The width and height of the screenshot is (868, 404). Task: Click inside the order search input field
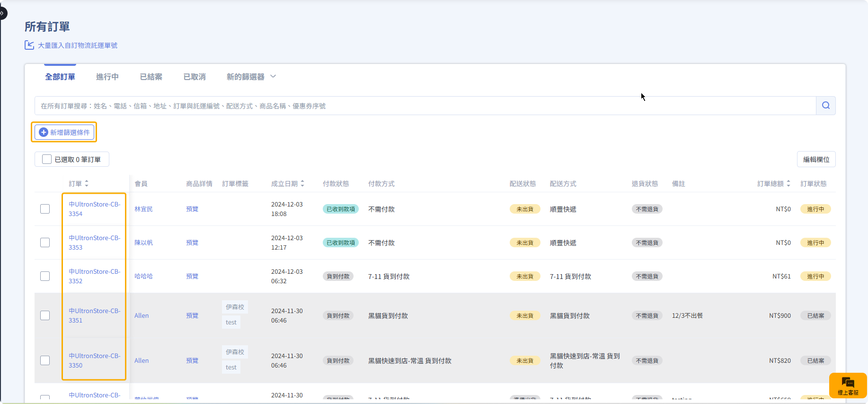point(425,106)
